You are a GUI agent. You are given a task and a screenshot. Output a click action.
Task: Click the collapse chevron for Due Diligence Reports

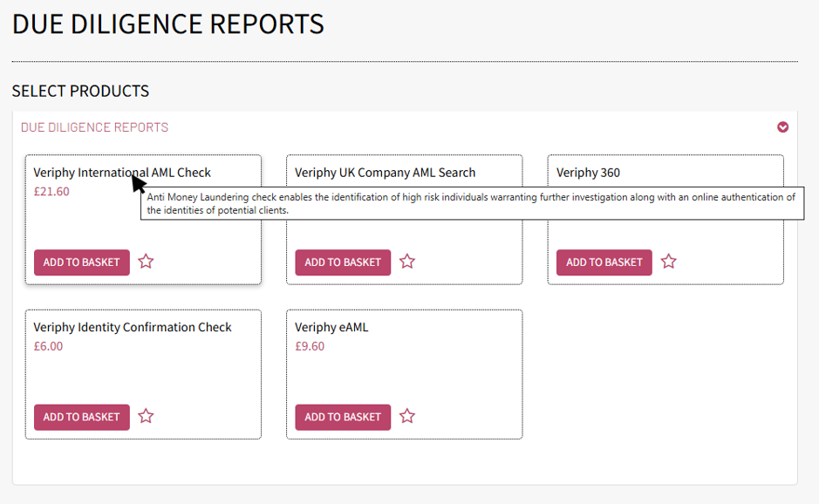[782, 127]
